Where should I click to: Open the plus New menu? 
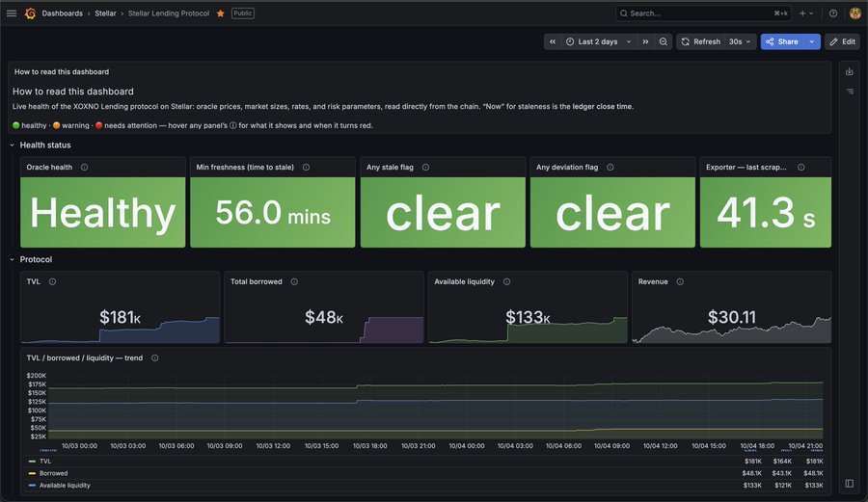pos(806,13)
